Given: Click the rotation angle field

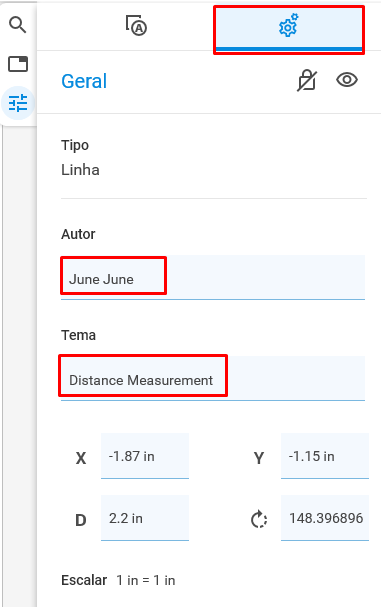Looking at the screenshot, I should (325, 518).
